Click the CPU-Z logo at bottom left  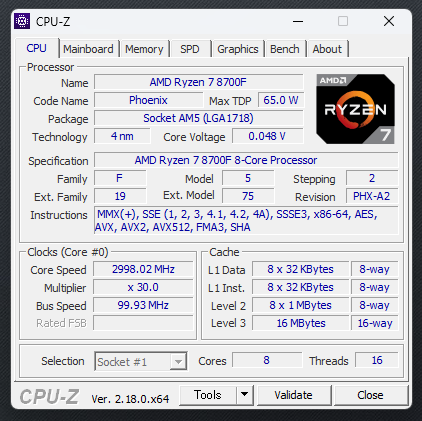click(x=49, y=397)
